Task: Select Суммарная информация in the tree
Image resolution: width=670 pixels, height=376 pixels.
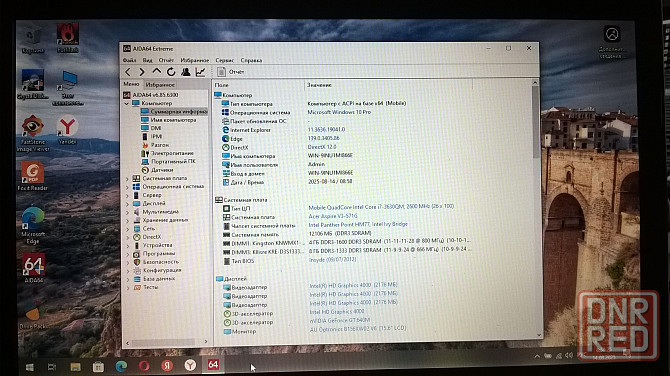Action: [x=174, y=112]
